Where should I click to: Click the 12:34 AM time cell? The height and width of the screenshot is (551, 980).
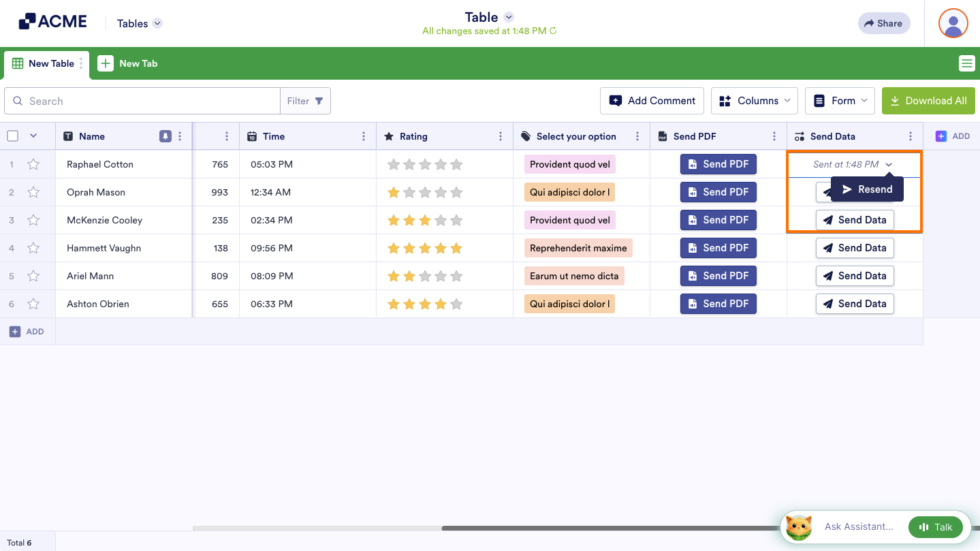click(308, 192)
